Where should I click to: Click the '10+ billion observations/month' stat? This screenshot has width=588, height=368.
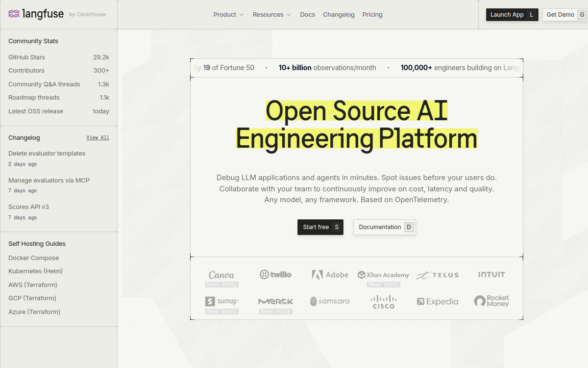pyautogui.click(x=327, y=68)
